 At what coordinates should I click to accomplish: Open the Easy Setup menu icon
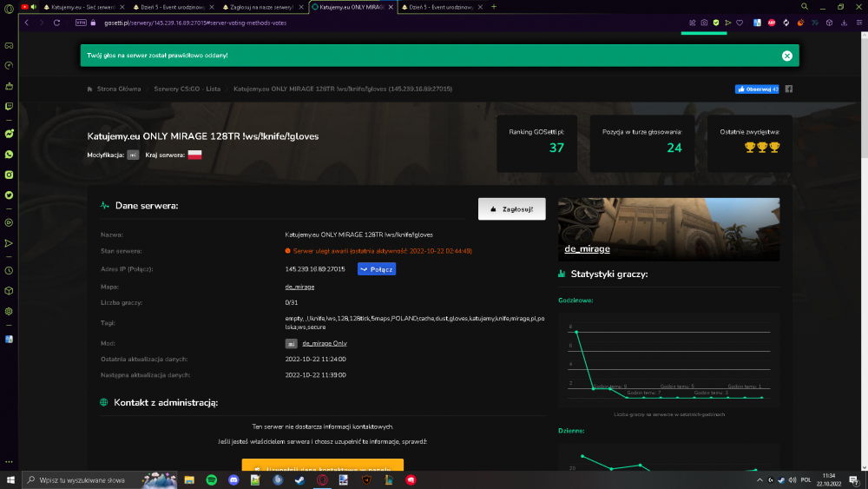point(859,23)
